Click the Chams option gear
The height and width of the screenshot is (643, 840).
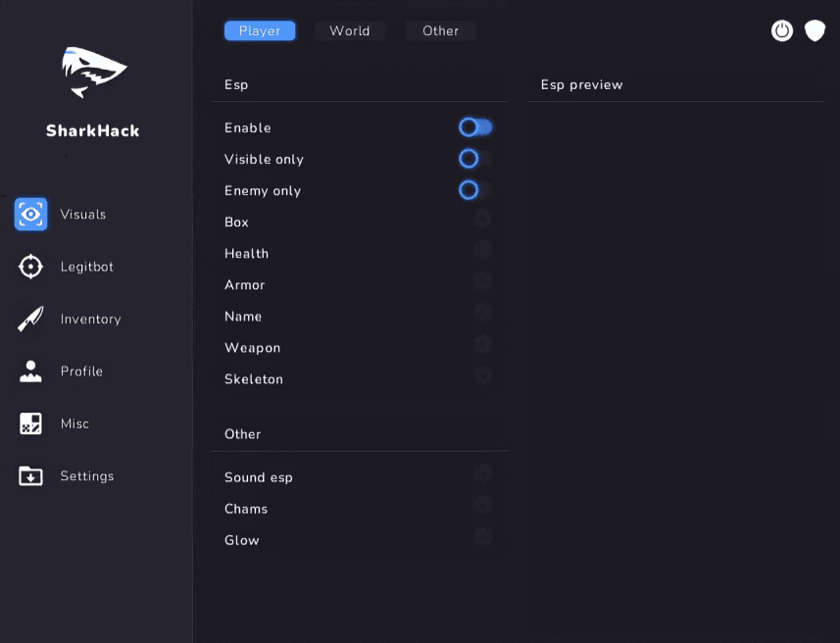point(482,506)
